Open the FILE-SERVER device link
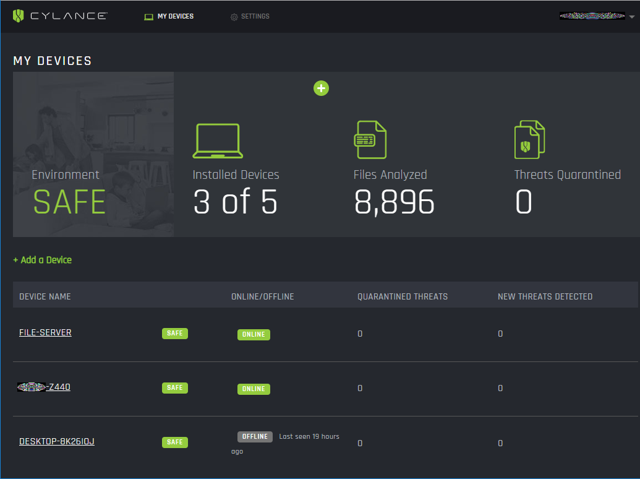The height and width of the screenshot is (479, 640). (45, 333)
